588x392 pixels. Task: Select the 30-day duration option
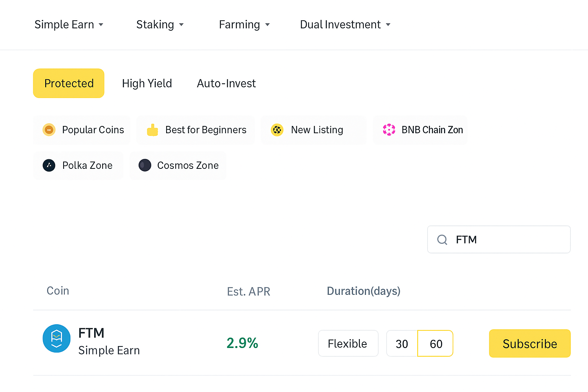coord(402,343)
